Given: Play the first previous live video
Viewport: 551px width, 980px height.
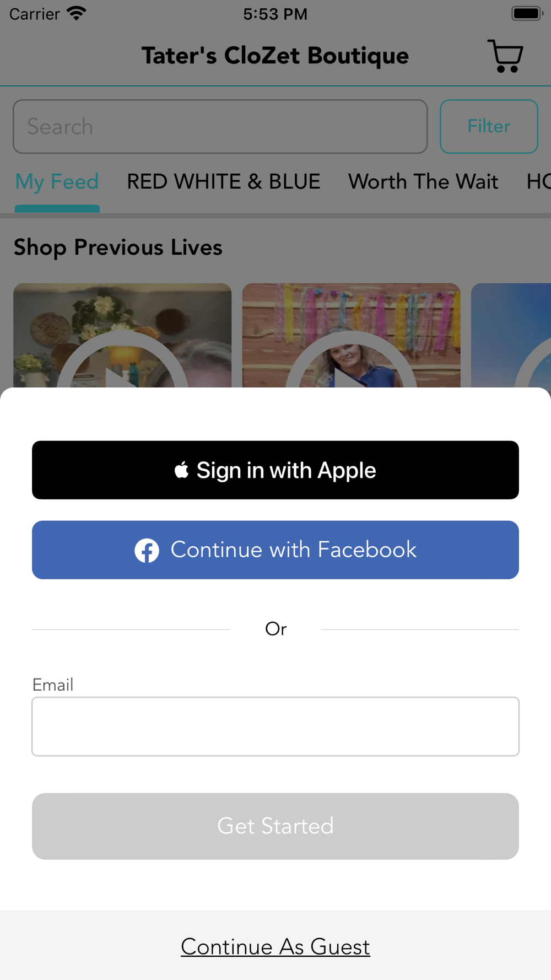Looking at the screenshot, I should [x=122, y=335].
